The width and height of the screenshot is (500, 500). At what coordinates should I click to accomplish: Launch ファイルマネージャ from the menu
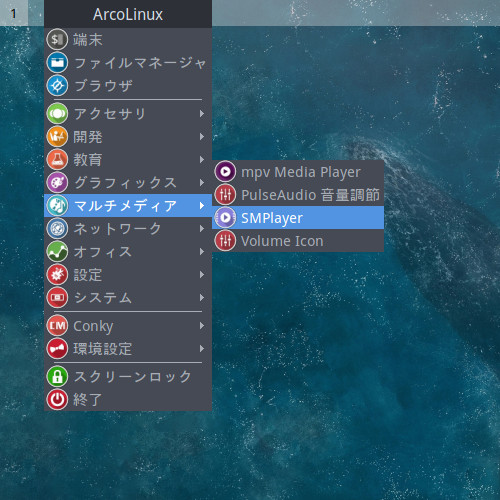pos(128,62)
